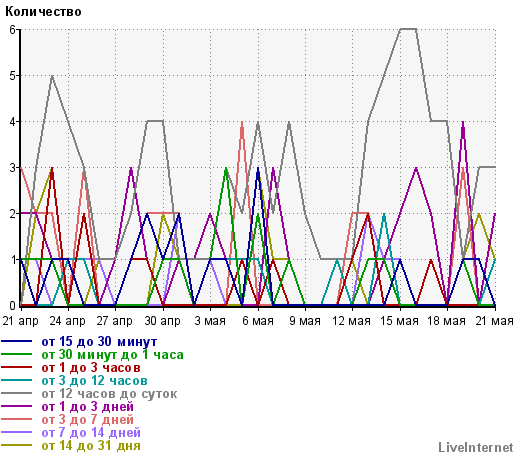Image resolution: width=520 pixels, height=457 pixels.
Task: Click the '12 мая' date label
Action: (x=352, y=321)
